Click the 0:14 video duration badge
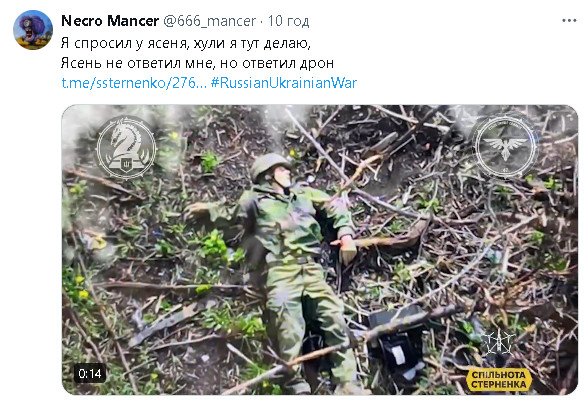588x410 pixels. (90, 374)
